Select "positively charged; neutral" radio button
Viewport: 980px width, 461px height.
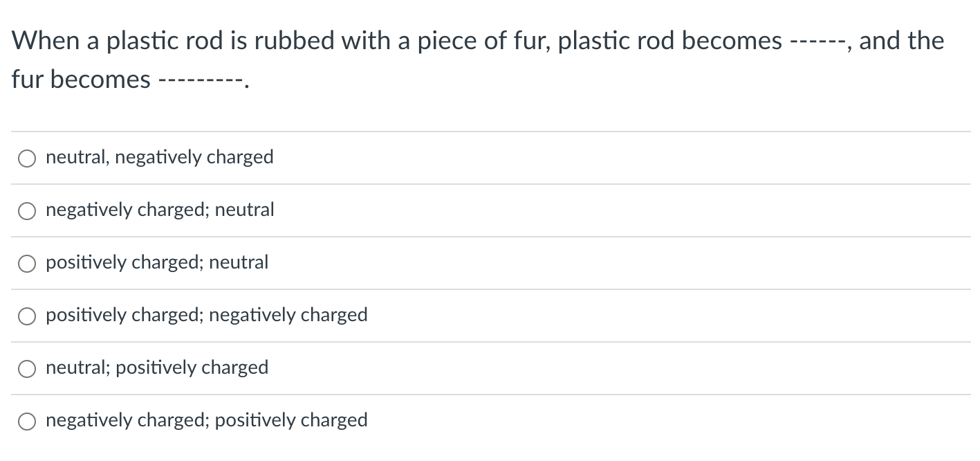[26, 263]
